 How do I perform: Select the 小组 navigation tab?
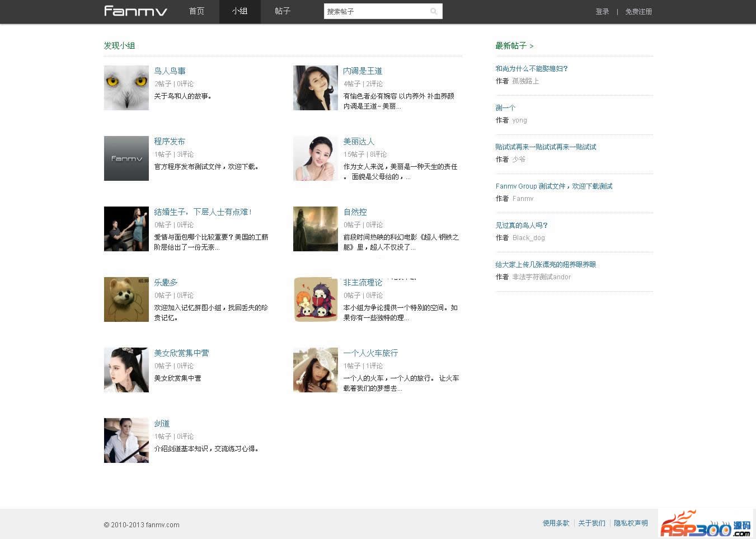(240, 11)
